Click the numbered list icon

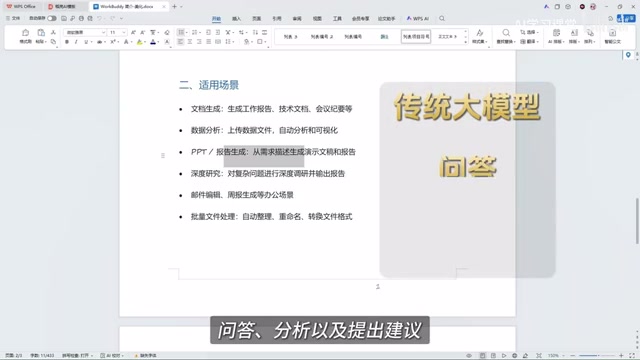click(194, 32)
